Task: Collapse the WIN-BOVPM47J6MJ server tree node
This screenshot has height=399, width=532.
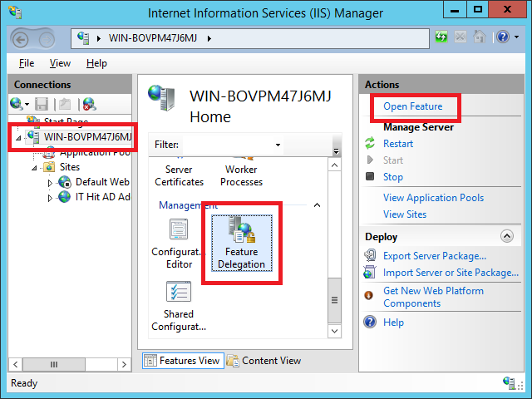Action: point(18,137)
